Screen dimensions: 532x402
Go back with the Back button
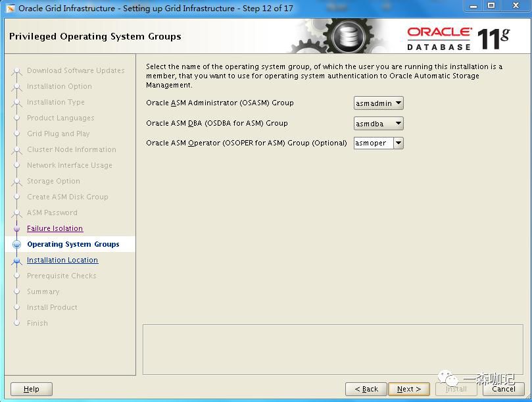pos(366,389)
